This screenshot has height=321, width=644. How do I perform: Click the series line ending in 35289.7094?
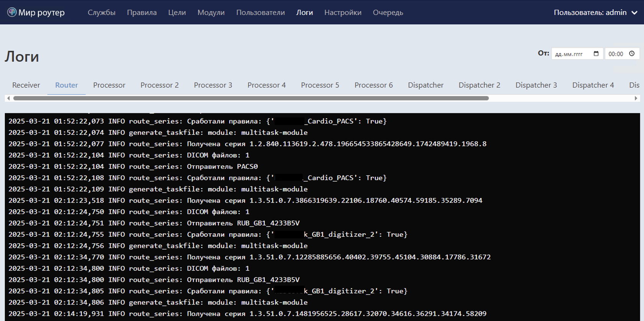pos(245,200)
